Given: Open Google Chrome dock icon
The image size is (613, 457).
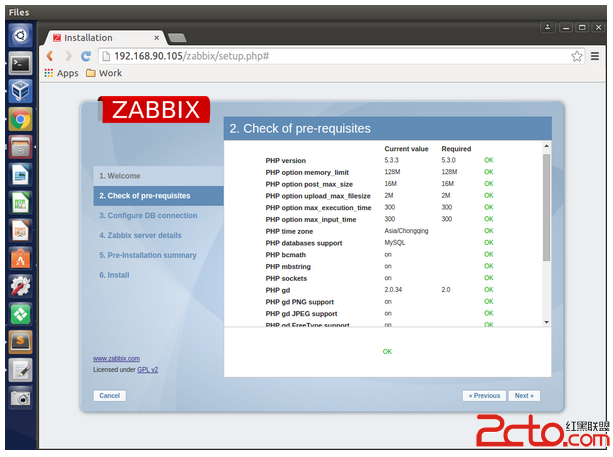Looking at the screenshot, I should click(20, 119).
